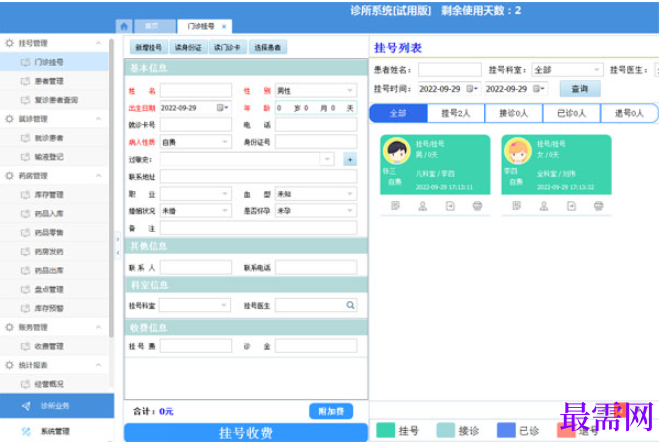The width and height of the screenshot is (672, 448).
Task: Collapse the 药房管理 sidebar section
Action: tap(98, 176)
